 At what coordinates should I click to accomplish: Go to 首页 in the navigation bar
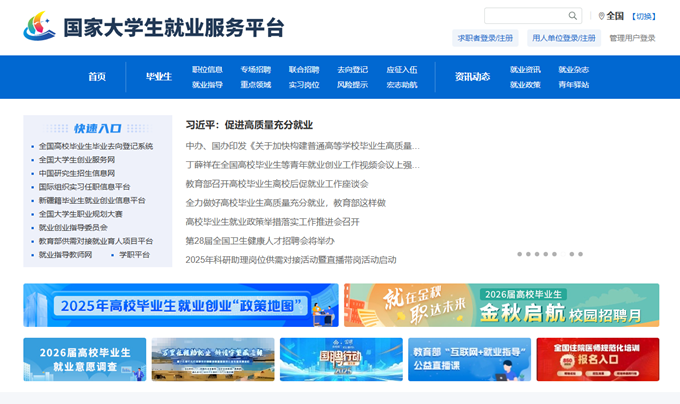point(97,77)
